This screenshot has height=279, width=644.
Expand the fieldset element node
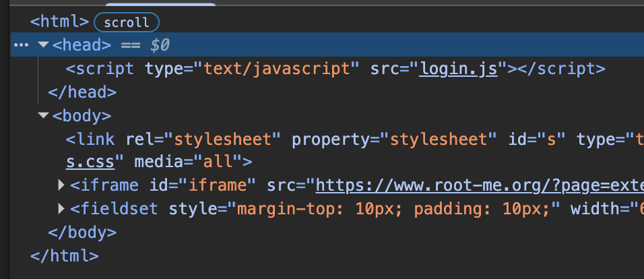pos(61,209)
